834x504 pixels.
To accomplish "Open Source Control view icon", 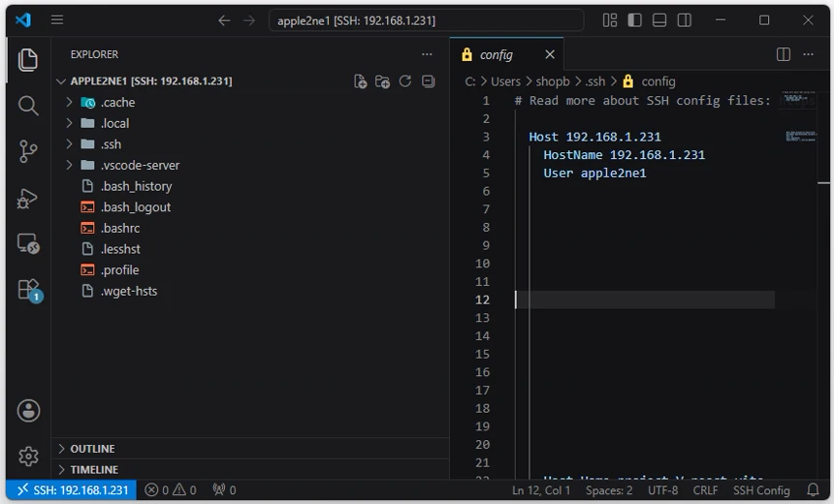I will pos(28,151).
